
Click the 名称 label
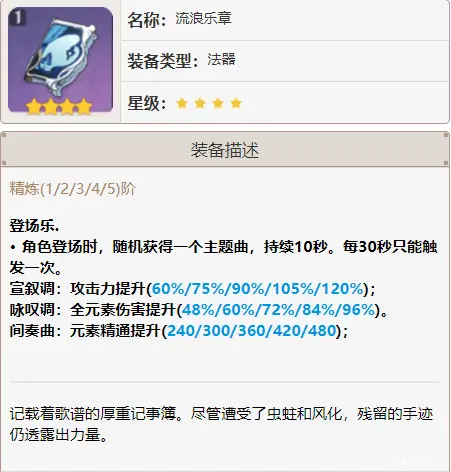click(147, 20)
